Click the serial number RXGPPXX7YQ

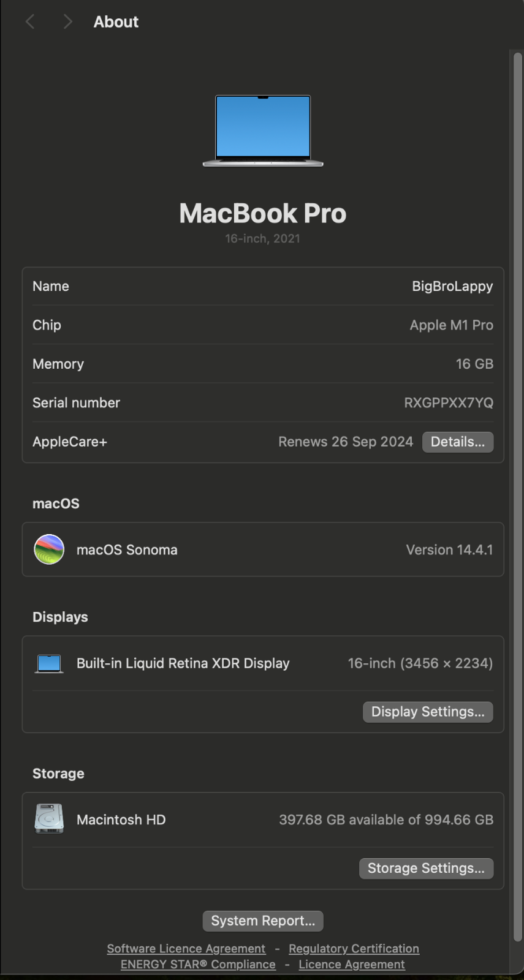point(449,402)
